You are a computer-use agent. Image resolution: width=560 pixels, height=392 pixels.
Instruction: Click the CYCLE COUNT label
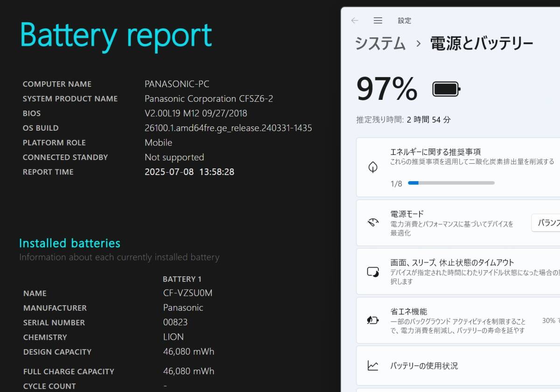(49, 386)
